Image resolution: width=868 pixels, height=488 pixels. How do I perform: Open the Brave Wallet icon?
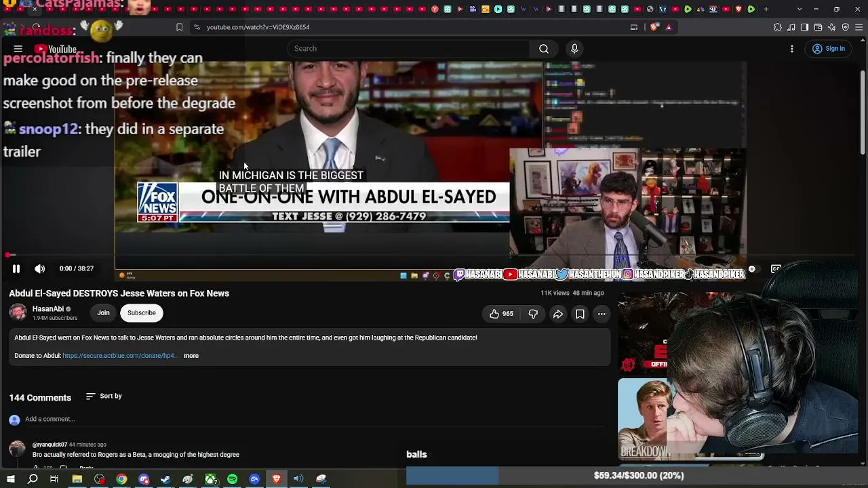818,27
